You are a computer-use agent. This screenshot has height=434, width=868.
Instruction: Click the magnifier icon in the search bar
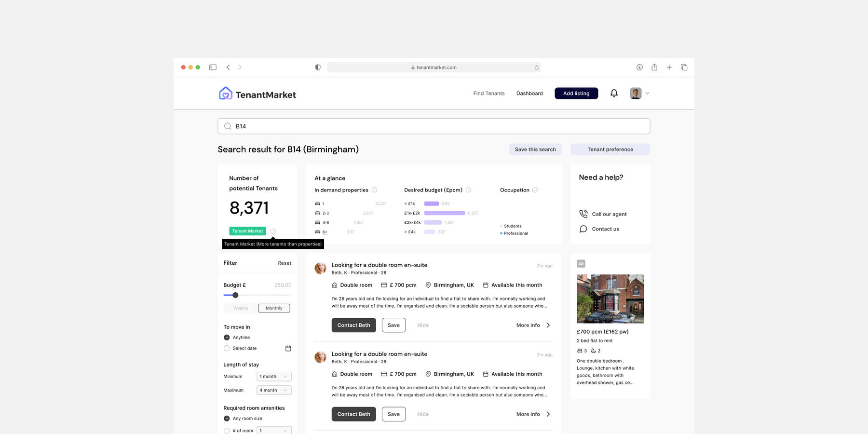click(x=228, y=126)
